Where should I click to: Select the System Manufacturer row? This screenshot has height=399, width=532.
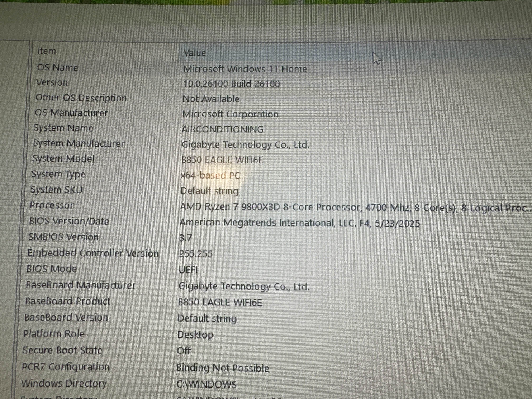[x=79, y=143]
